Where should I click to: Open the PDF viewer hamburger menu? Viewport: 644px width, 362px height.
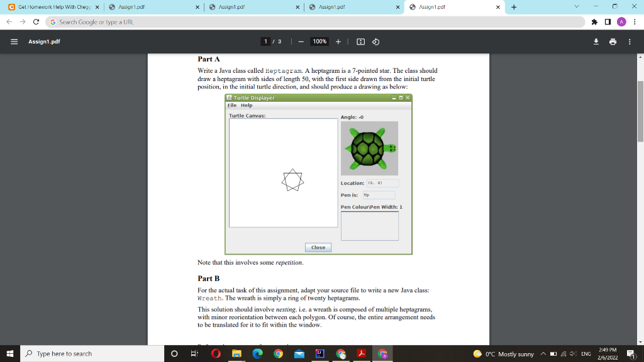pyautogui.click(x=14, y=41)
